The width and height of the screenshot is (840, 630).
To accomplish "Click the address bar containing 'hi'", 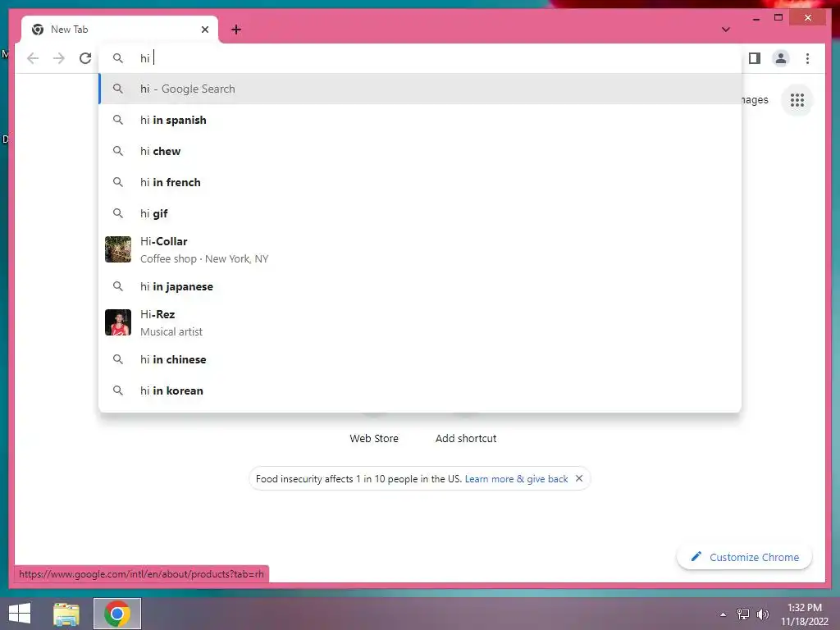I will [x=421, y=58].
